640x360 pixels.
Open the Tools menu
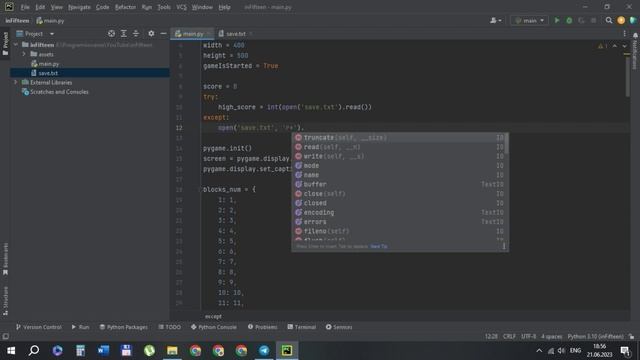[x=164, y=7]
